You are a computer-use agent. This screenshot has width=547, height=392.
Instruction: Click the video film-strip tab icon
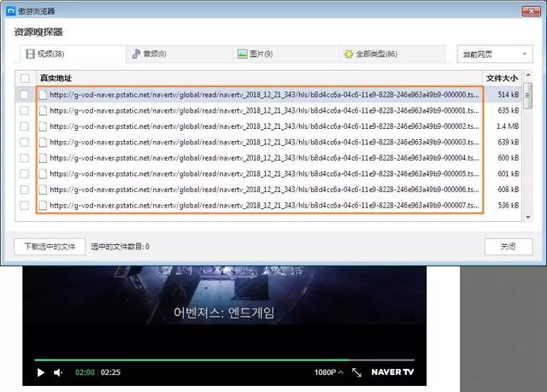coord(31,54)
